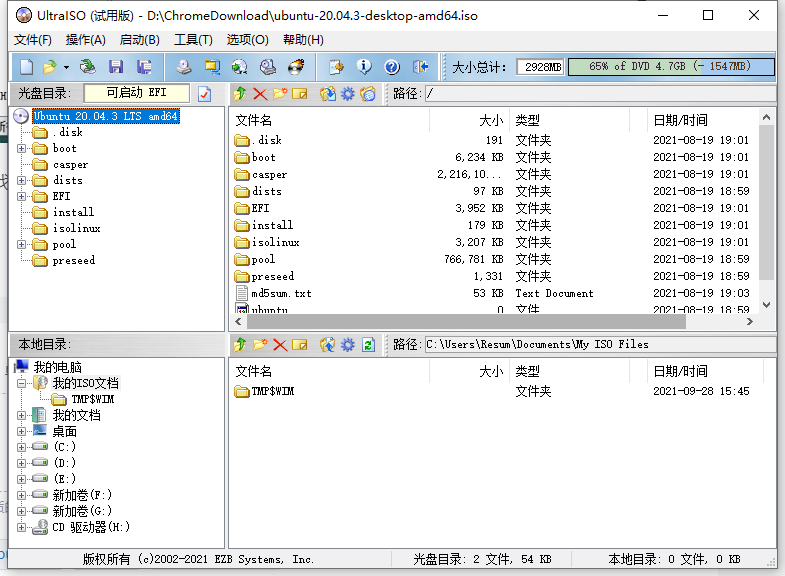
Task: Click the gear settings icon in disc panel
Action: click(348, 94)
